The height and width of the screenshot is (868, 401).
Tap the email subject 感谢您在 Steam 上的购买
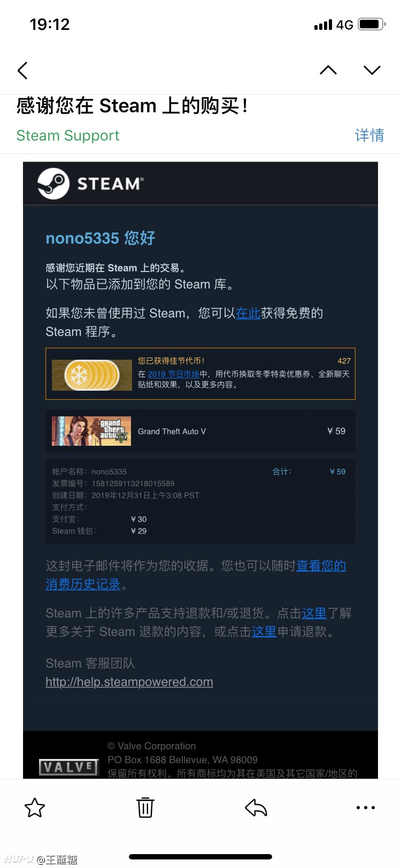coord(132,106)
